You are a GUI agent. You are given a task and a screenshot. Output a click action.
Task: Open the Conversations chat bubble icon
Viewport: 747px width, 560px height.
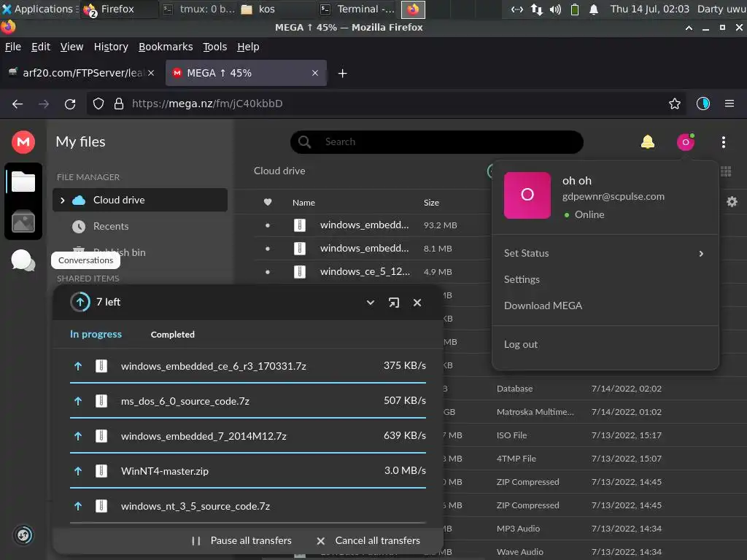[x=23, y=260]
